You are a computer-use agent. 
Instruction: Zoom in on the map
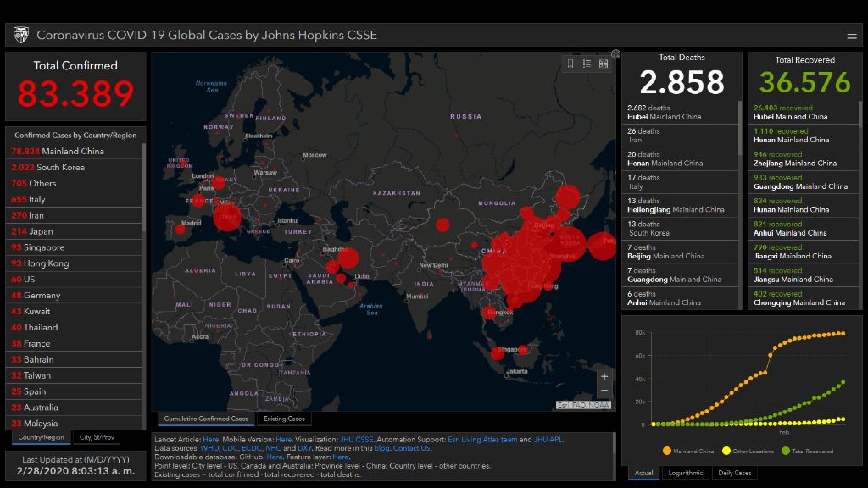tap(604, 376)
